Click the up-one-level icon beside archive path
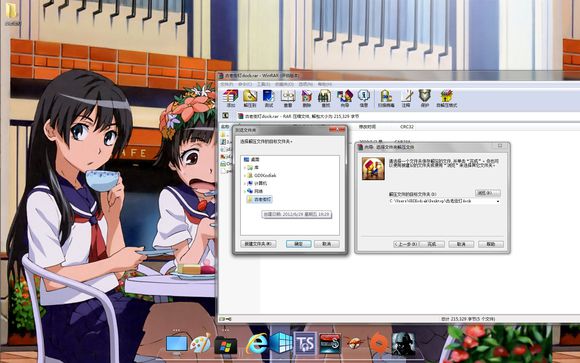This screenshot has width=580, height=363. tap(225, 116)
